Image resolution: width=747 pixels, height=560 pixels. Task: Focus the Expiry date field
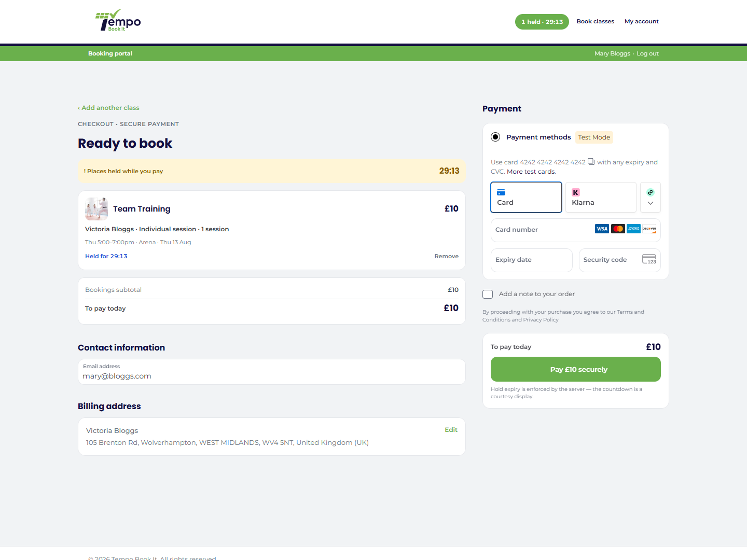pyautogui.click(x=532, y=260)
